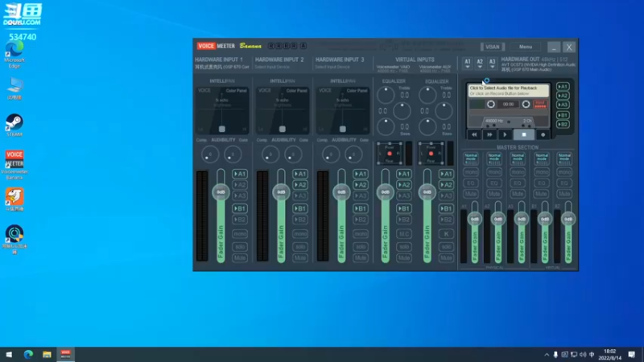Image resolution: width=644 pixels, height=362 pixels.
Task: Click the Treble knob of VAIO equalizer
Action: (386, 95)
